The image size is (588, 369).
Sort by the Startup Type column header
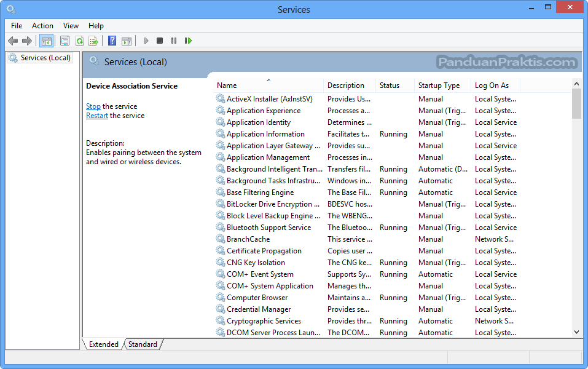pos(443,85)
